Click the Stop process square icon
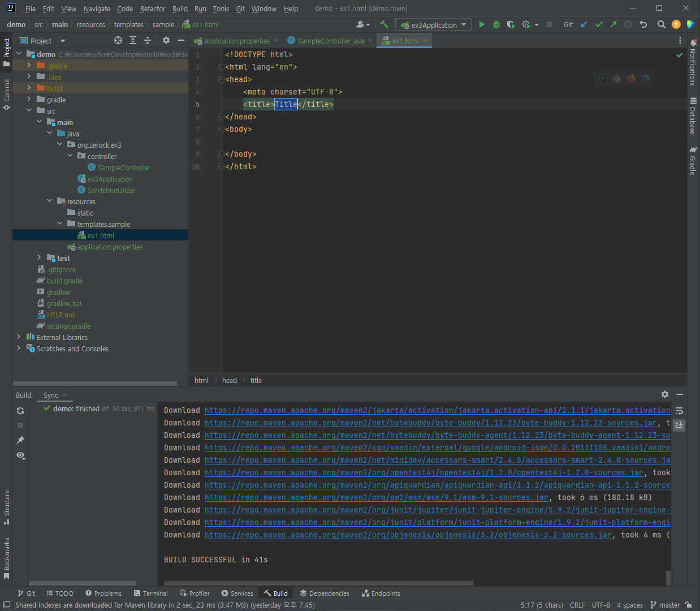This screenshot has height=611, width=700. coord(549,24)
